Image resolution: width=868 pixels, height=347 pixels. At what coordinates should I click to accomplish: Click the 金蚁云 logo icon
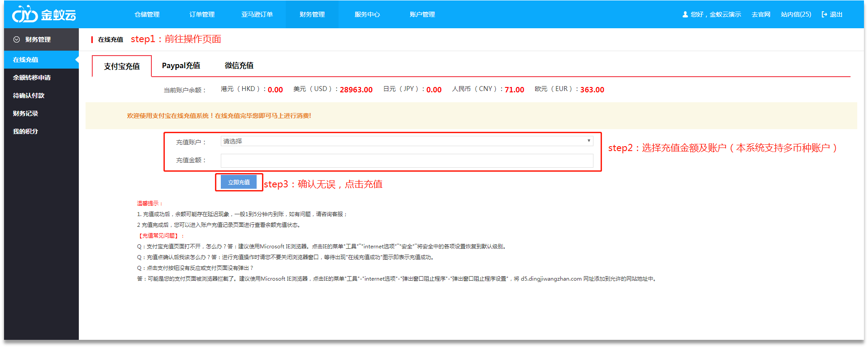(x=25, y=15)
